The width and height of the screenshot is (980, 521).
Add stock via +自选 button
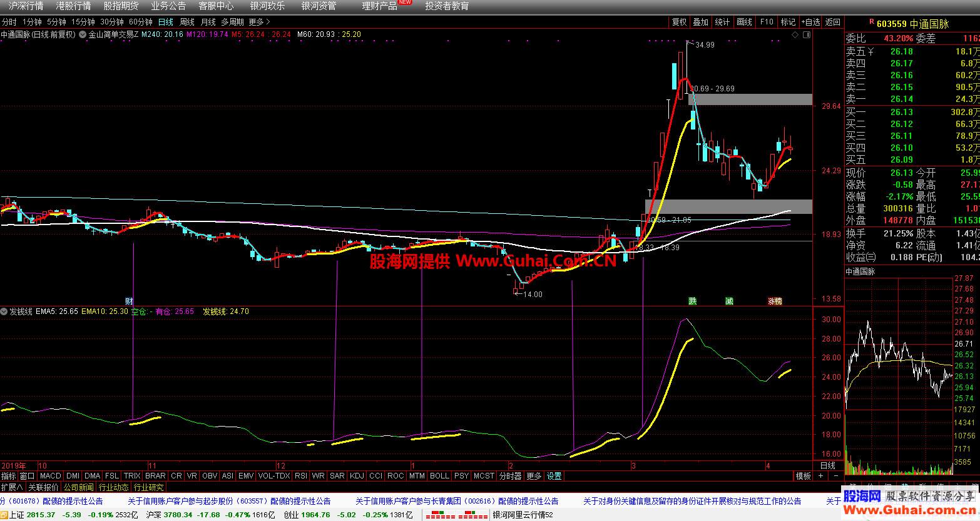click(x=810, y=22)
